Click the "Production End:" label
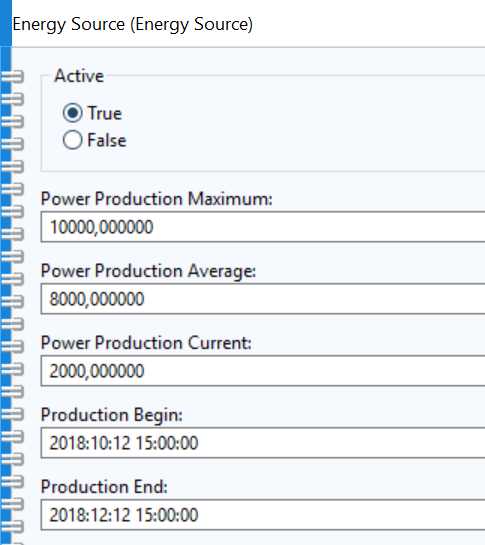Viewport: 485px width, 545px height. click(x=104, y=487)
